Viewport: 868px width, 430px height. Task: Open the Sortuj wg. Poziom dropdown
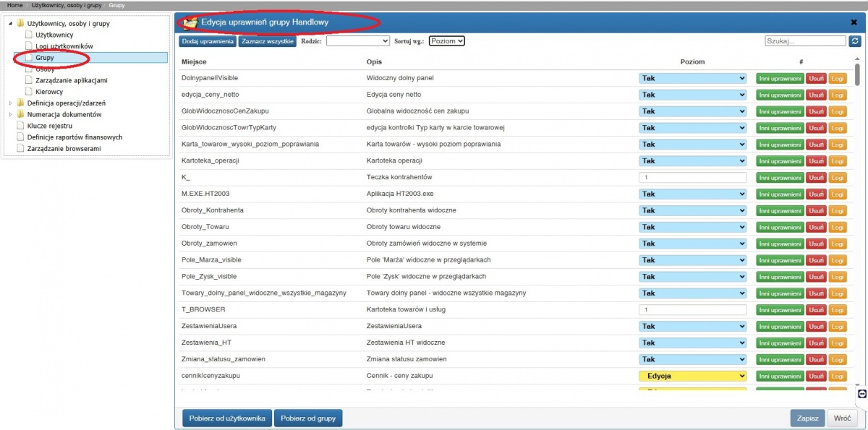pyautogui.click(x=446, y=41)
